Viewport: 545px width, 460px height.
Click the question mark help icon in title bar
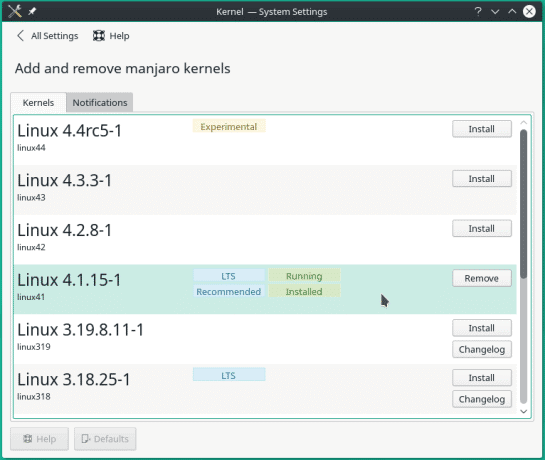coord(478,11)
